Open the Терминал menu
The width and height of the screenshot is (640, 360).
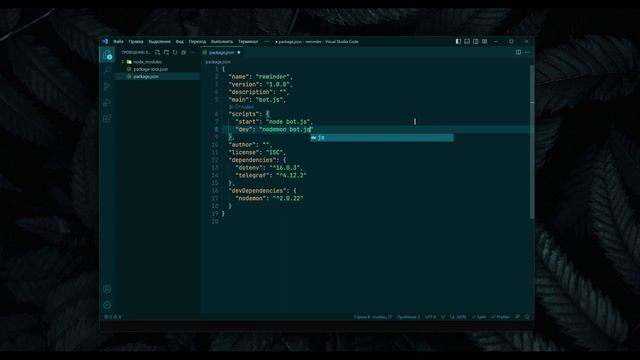[x=248, y=41]
